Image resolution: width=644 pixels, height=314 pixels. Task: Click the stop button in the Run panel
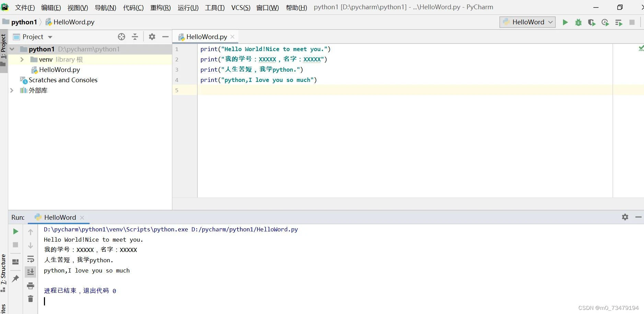click(15, 245)
